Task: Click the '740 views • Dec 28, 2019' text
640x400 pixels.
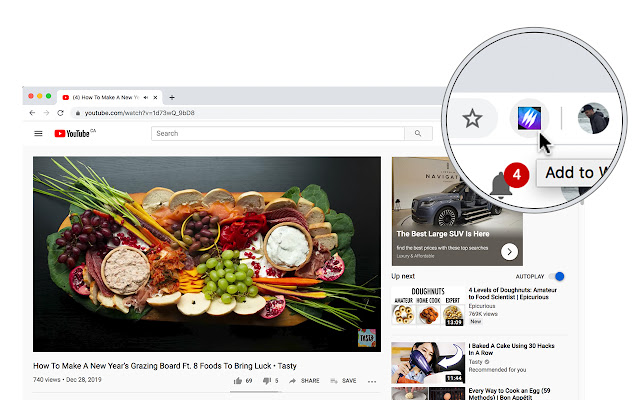Action: click(x=67, y=380)
